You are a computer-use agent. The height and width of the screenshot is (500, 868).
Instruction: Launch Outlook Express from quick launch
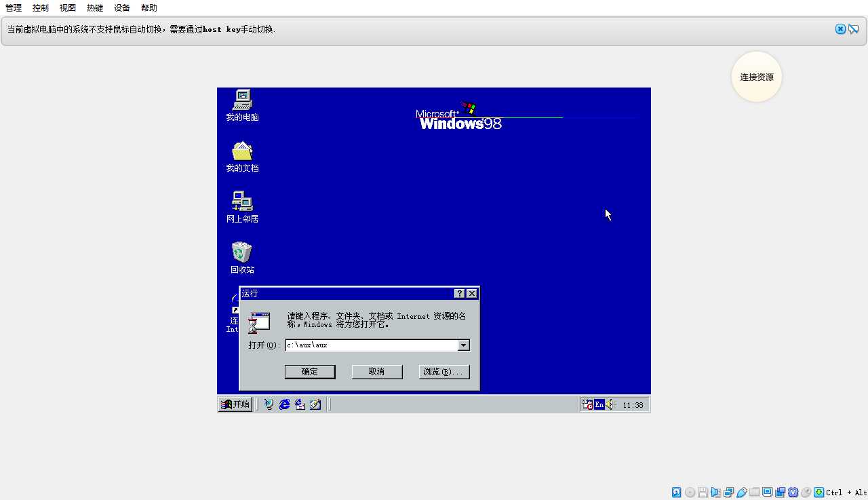(x=300, y=404)
